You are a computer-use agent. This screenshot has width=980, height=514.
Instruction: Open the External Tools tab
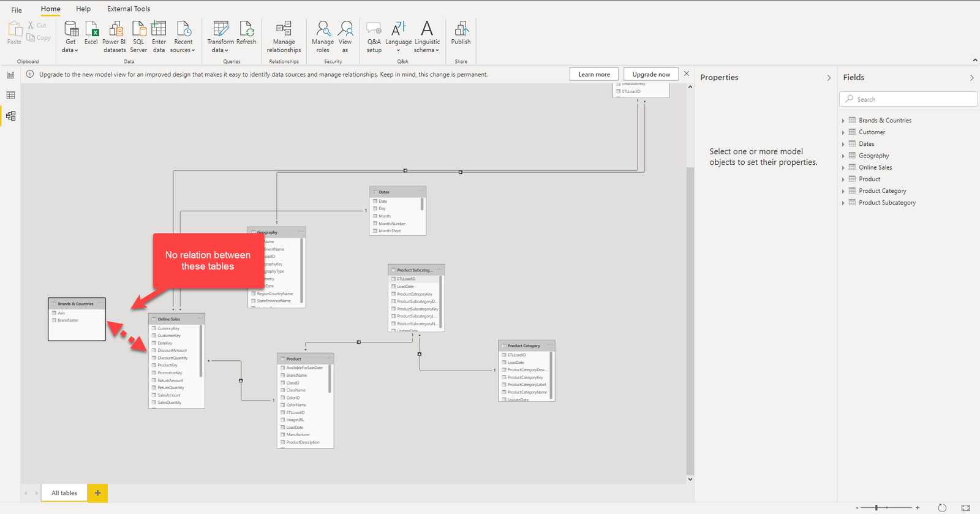coord(129,9)
